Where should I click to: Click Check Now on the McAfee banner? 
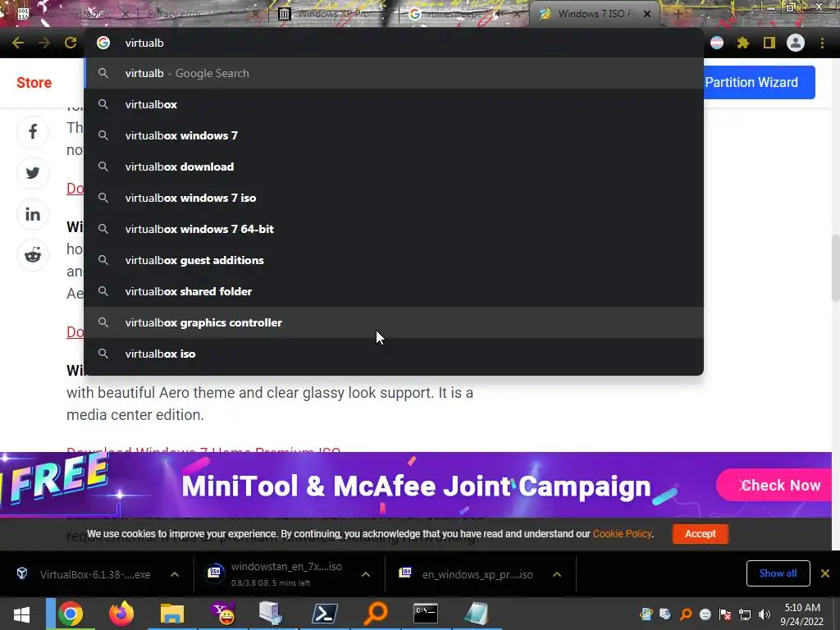pos(774,486)
